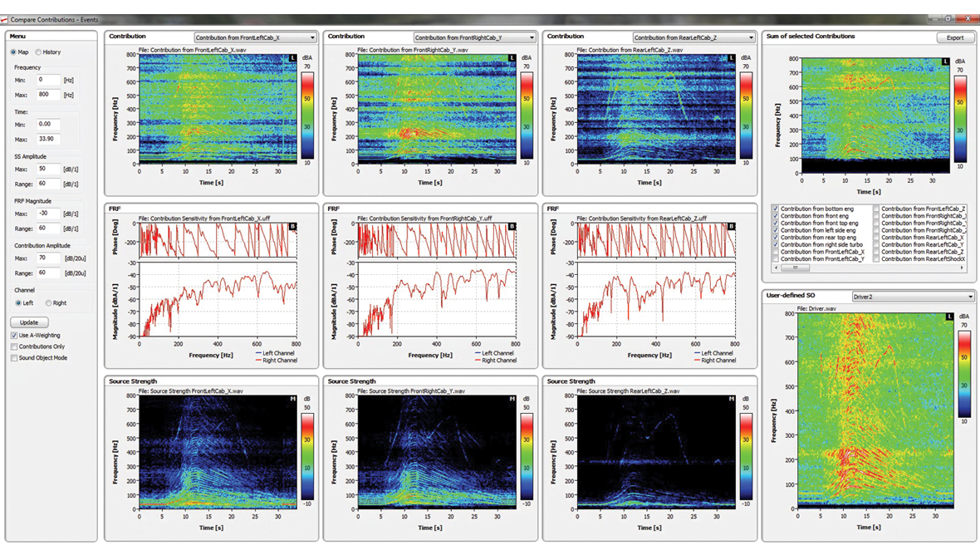The width and height of the screenshot is (980, 560).
Task: Click the application icon in the title bar
Action: [x=5, y=19]
